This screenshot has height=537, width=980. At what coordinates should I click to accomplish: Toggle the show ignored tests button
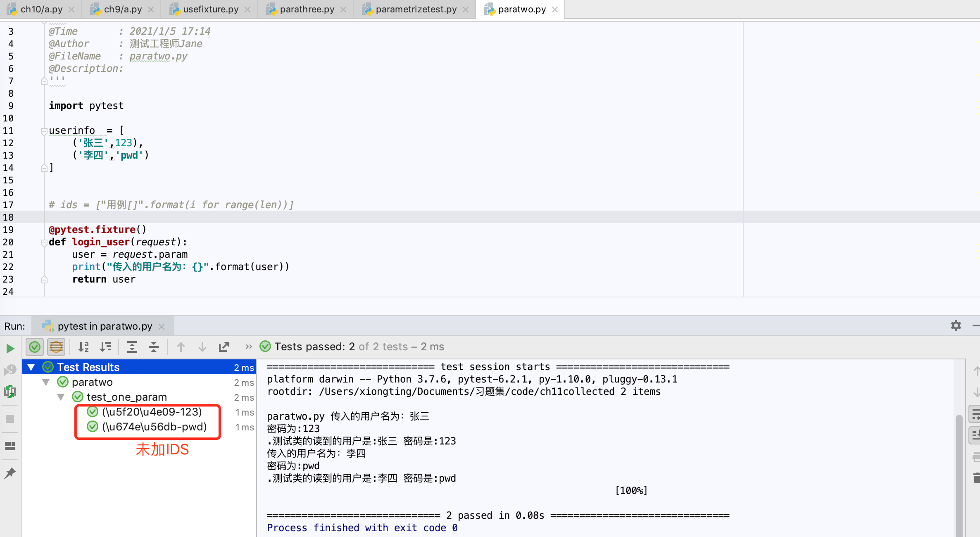click(56, 347)
